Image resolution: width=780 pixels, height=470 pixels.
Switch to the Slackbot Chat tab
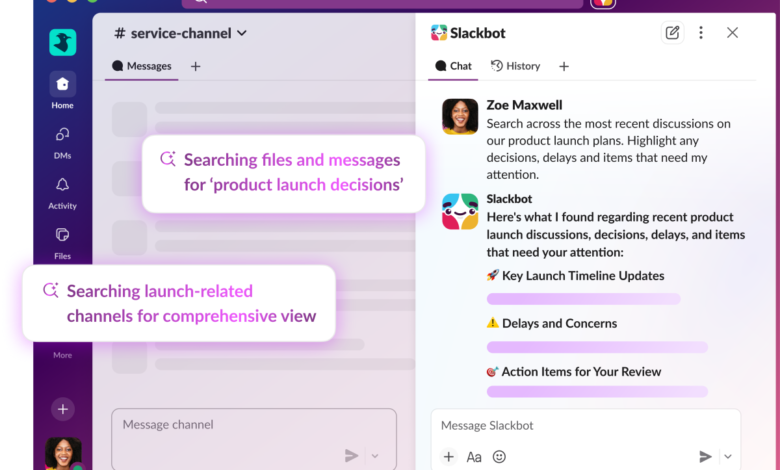click(x=453, y=66)
